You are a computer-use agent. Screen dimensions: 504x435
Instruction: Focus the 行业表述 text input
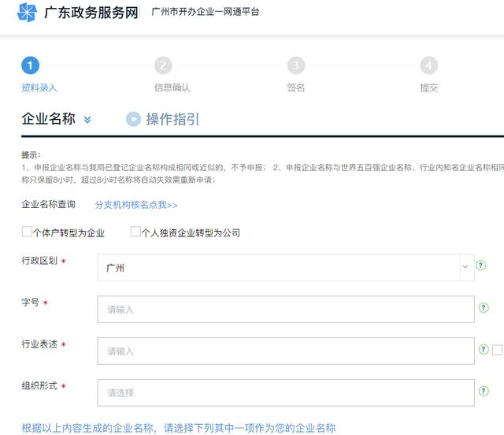286,351
